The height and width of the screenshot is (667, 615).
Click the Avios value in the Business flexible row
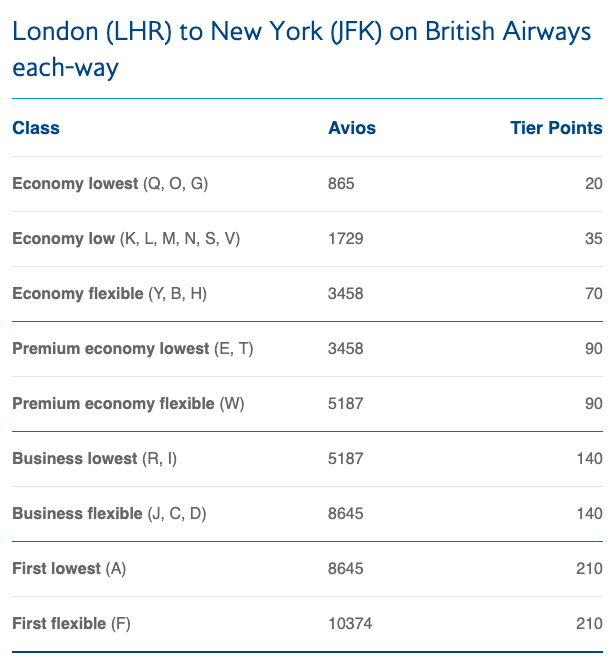(345, 514)
